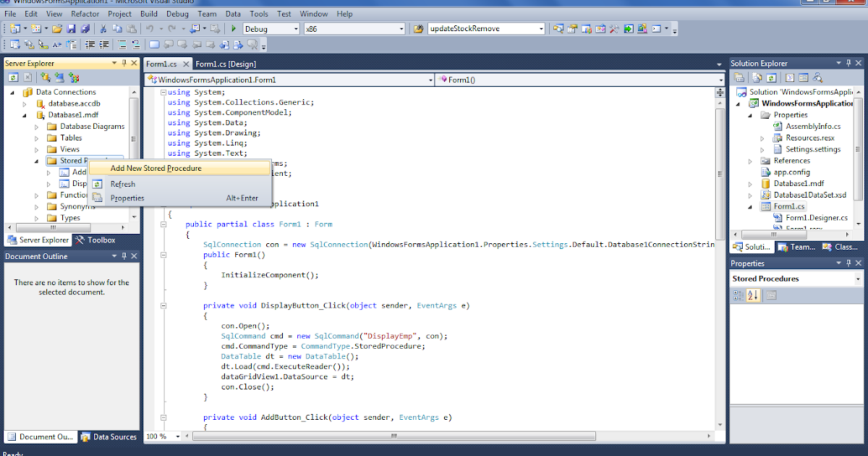
Task: Open the Debug configuration dropdown
Action: point(294,29)
